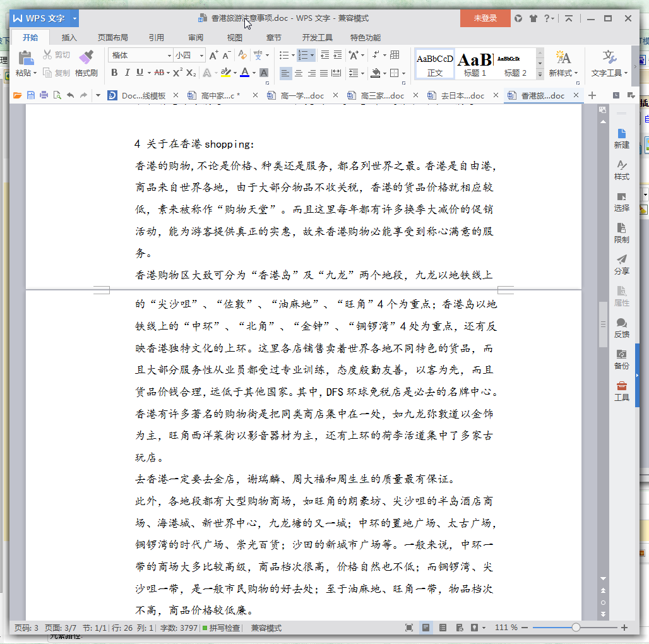Toggle strikethrough AB formatting
The height and width of the screenshot is (644, 649).
click(x=159, y=73)
